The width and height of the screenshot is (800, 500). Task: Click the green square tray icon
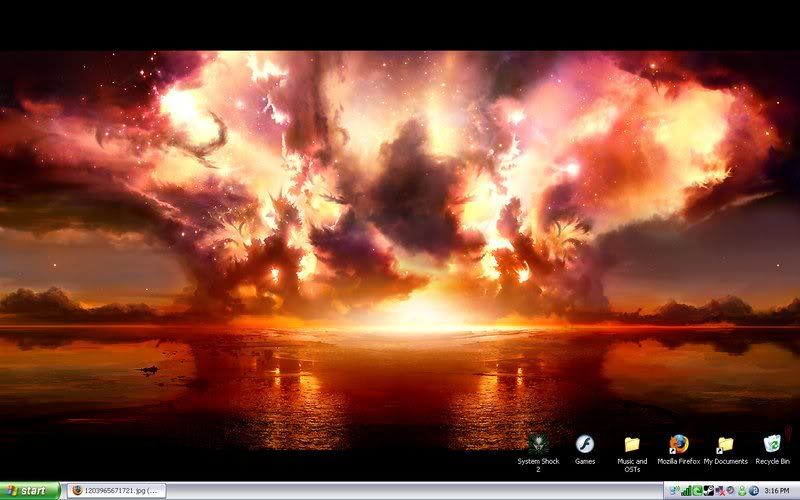[697, 491]
